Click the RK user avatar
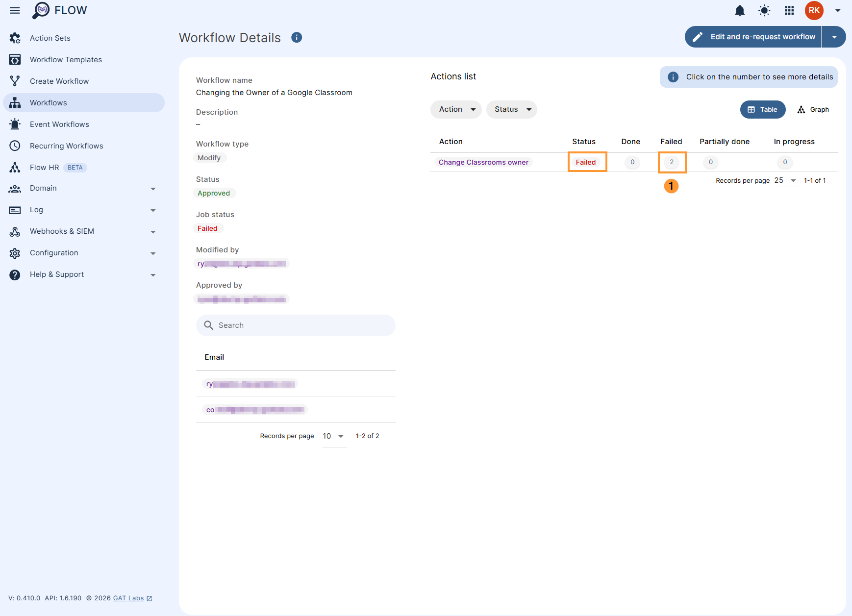This screenshot has height=616, width=852. click(814, 10)
